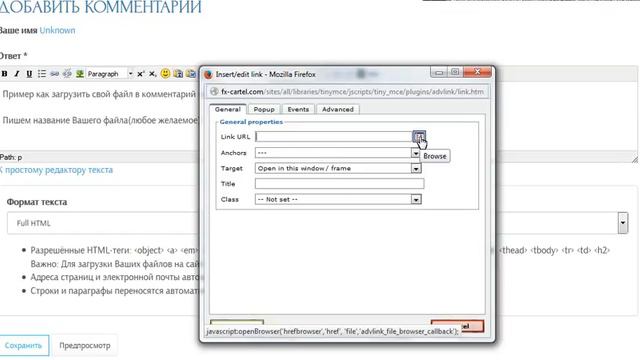Screen dimensions: 640x360
Task: Click the 'General properties' group label
Action: pos(251,122)
